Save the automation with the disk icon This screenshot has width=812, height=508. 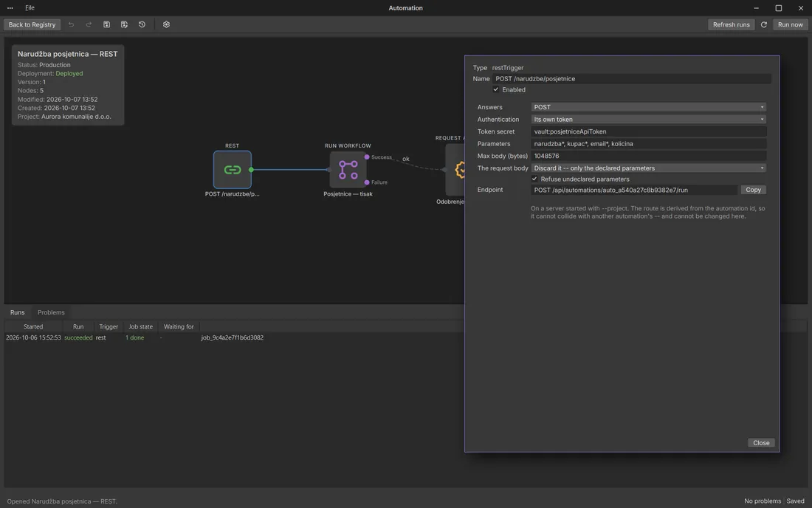[x=107, y=24]
